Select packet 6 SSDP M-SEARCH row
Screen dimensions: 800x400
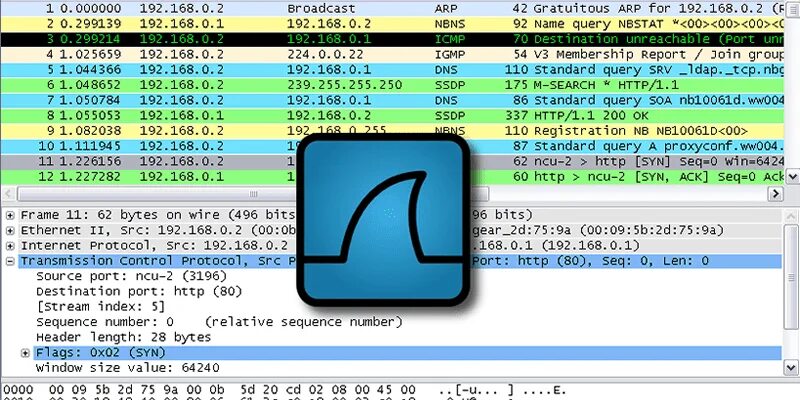click(392, 85)
